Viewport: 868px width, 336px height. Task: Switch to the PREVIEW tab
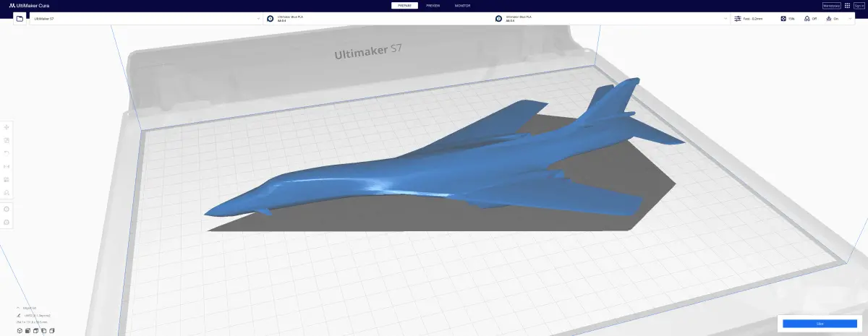[x=433, y=5]
